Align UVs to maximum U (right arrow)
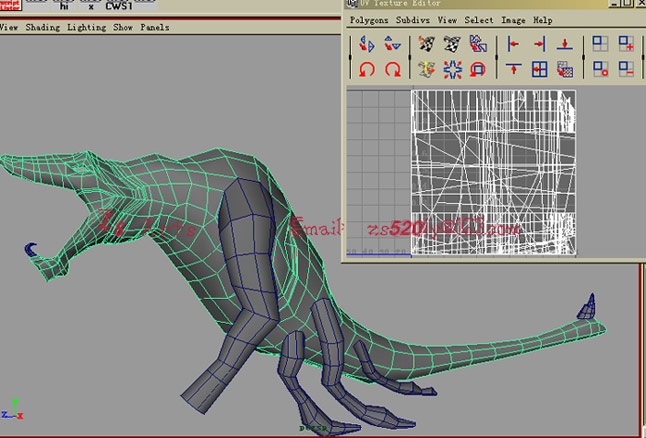This screenshot has height=438, width=646. [x=539, y=44]
